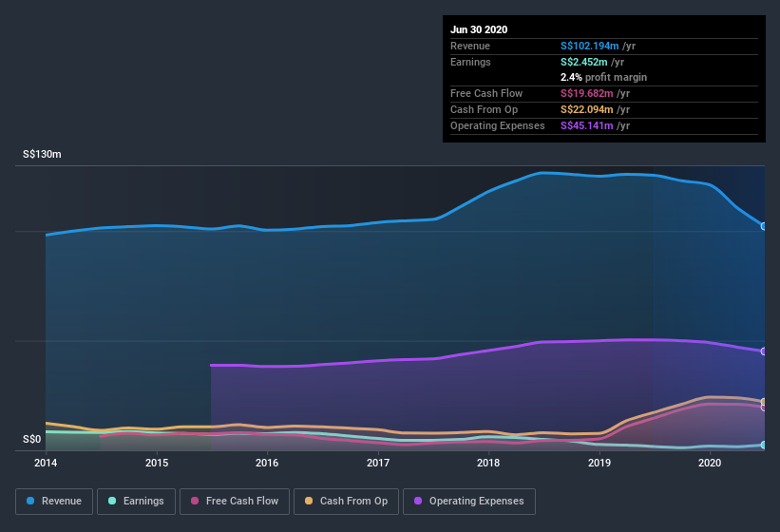Toggle the Free Cash Flow legend button
780x532 pixels.
[235, 502]
